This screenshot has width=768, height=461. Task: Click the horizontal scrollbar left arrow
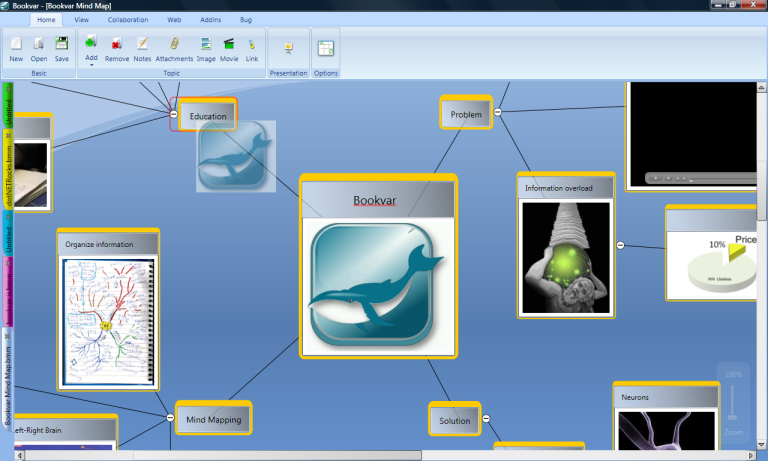click(x=20, y=456)
